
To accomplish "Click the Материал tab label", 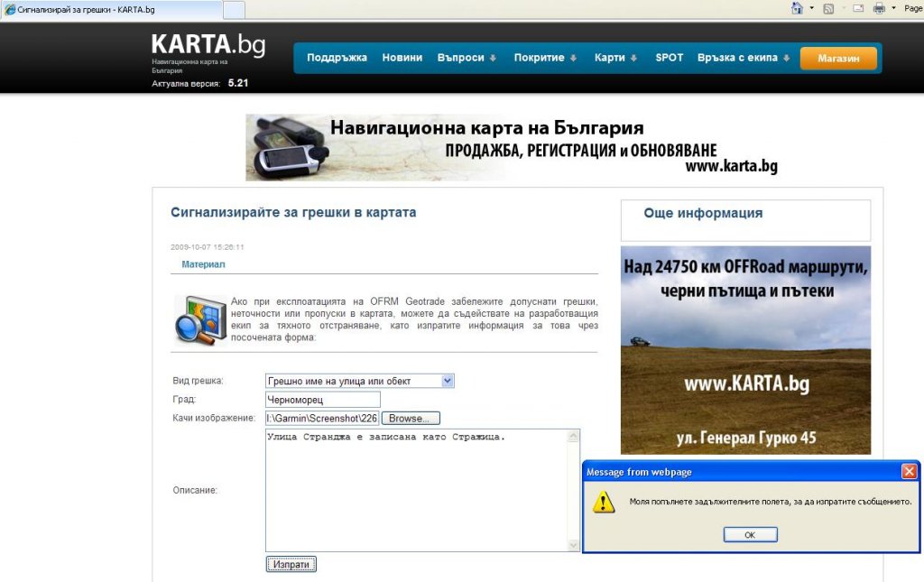I will (x=203, y=264).
